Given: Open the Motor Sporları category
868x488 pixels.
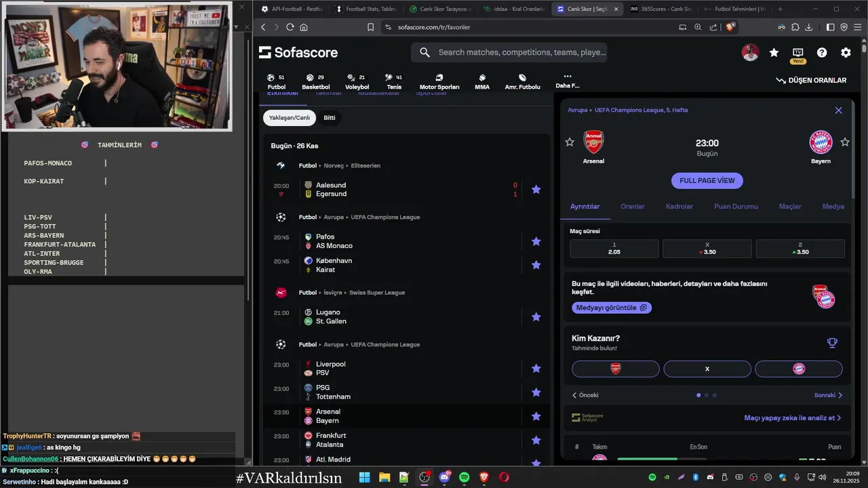Looking at the screenshot, I should (439, 82).
